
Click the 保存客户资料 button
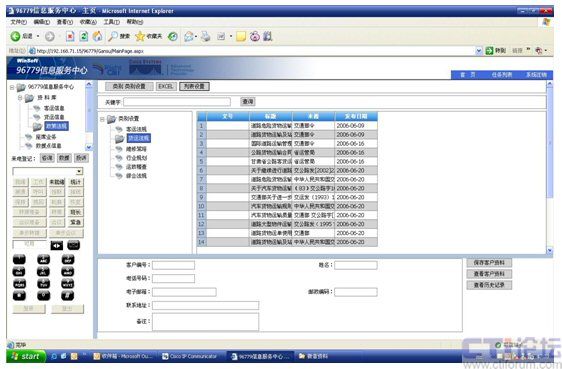489,263
